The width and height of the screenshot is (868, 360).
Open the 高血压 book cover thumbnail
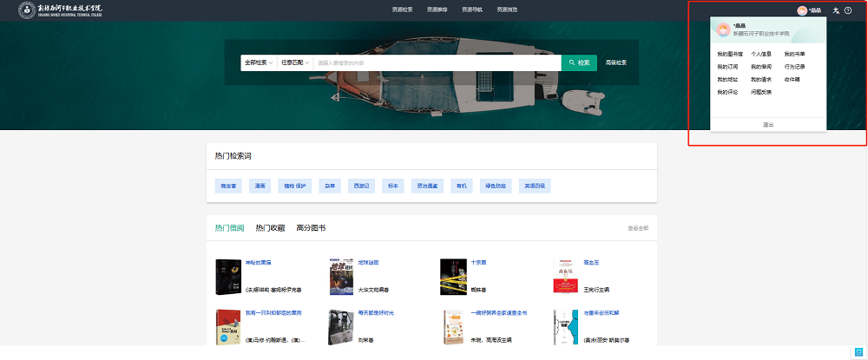pyautogui.click(x=566, y=278)
